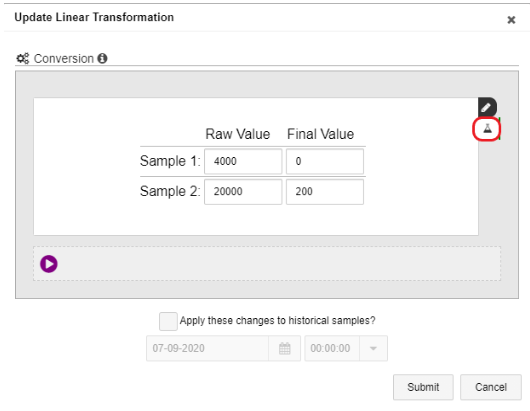Image resolution: width=530 pixels, height=411 pixels.
Task: Click the Conversion section heading
Action: coord(64,58)
